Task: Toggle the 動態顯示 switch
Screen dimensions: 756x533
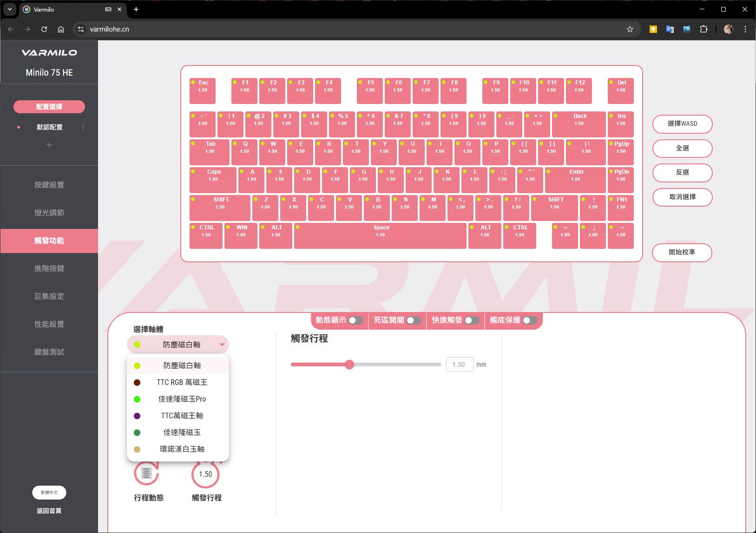Action: click(x=355, y=320)
